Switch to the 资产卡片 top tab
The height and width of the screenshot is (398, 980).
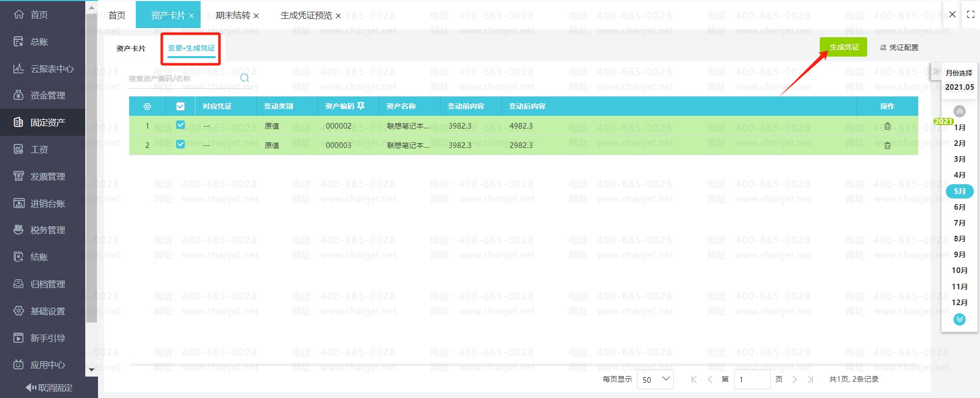(x=168, y=15)
